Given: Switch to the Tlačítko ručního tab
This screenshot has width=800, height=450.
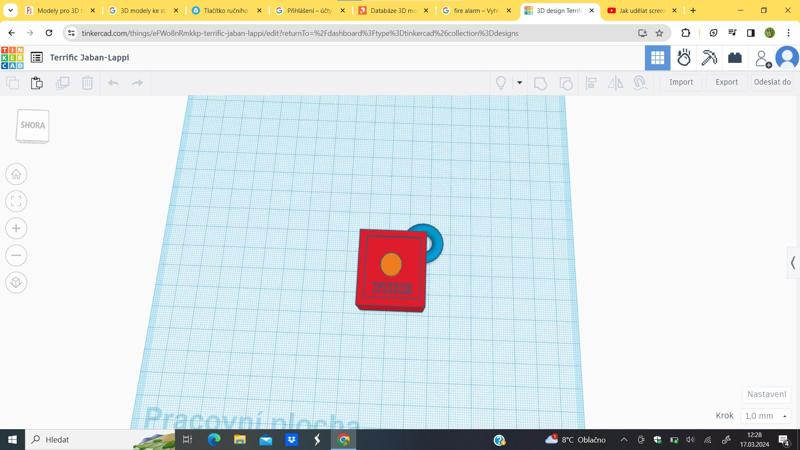Looking at the screenshot, I should 226,11.
